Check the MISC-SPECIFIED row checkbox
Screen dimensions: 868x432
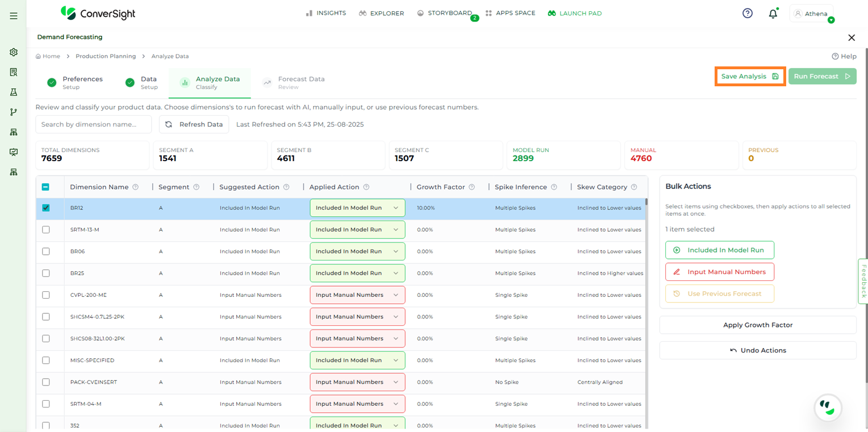coord(46,360)
